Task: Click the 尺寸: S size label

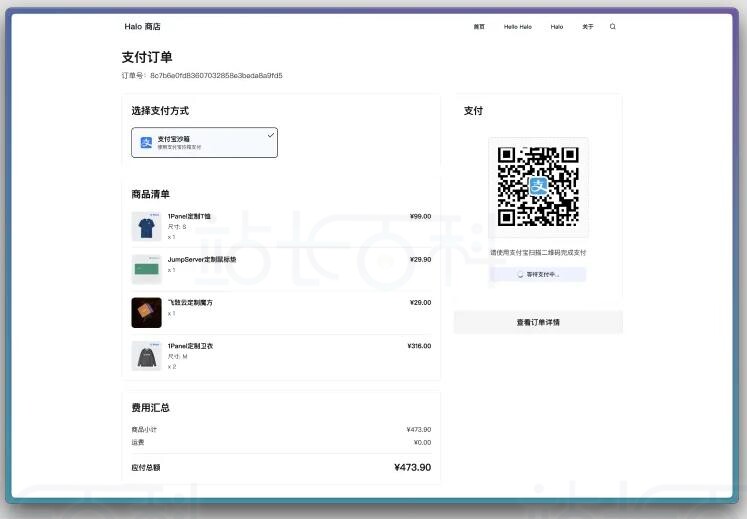Action: click(x=177, y=227)
